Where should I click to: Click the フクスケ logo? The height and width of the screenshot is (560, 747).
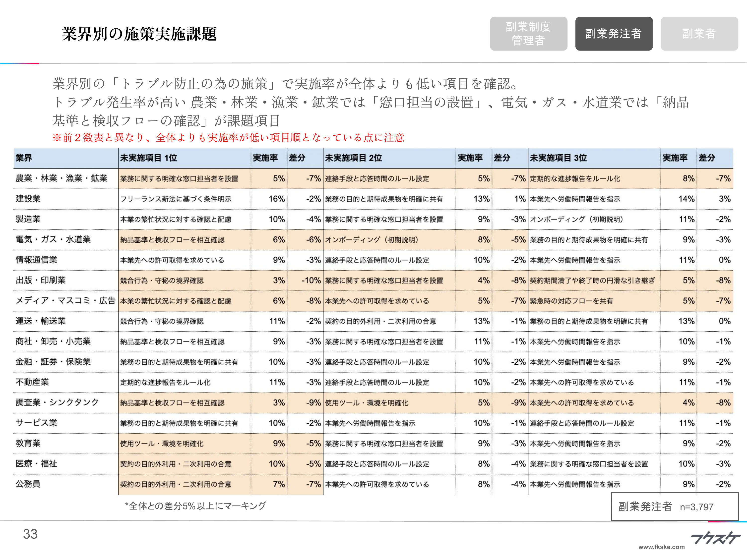point(715,538)
